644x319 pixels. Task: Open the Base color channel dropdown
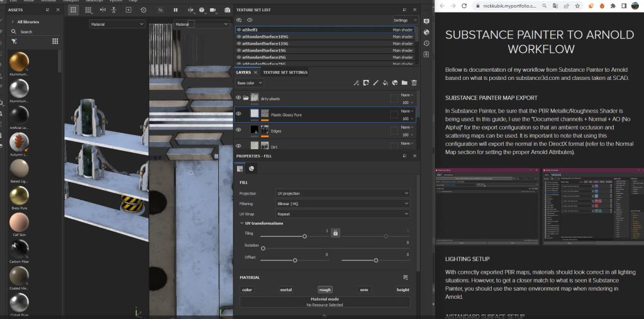249,83
